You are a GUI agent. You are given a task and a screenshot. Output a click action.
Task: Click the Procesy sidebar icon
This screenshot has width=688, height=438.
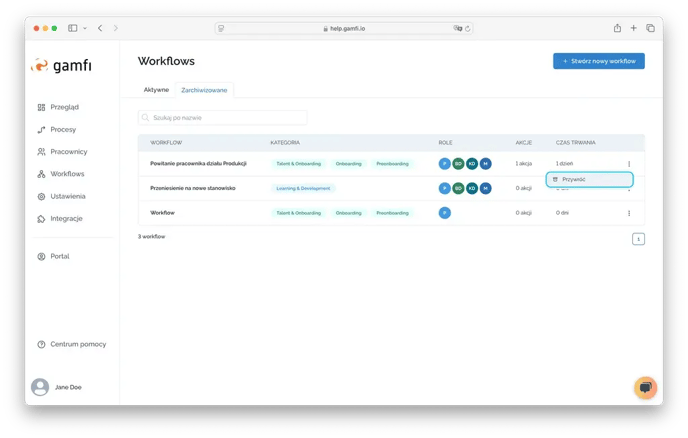pos(41,129)
